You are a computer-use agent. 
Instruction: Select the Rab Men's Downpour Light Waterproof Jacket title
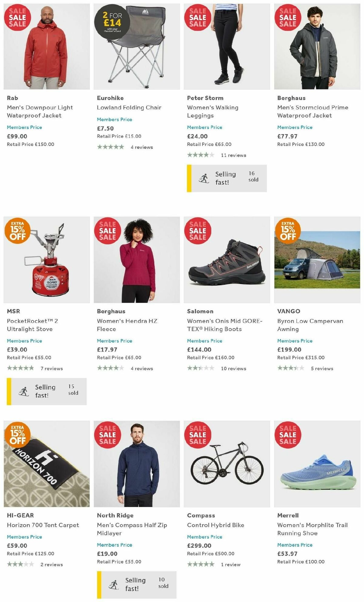point(40,112)
